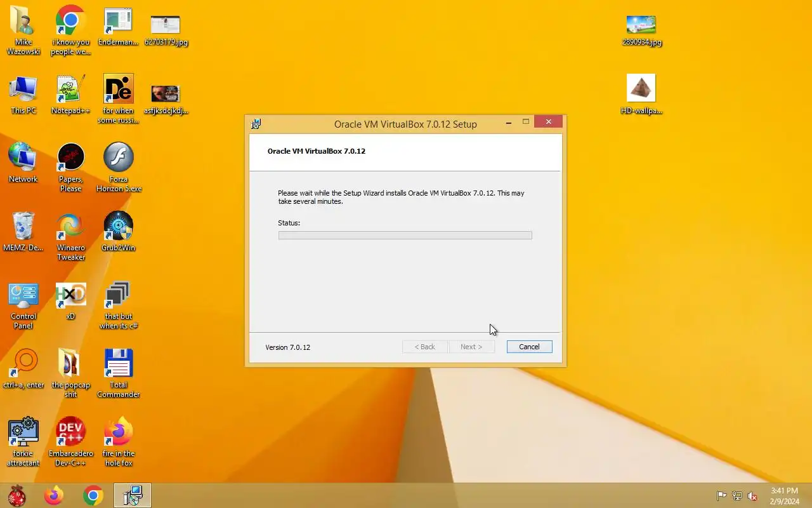The width and height of the screenshot is (812, 508).
Task: Select the VirtualBox installer taskbar item
Action: [x=133, y=495]
